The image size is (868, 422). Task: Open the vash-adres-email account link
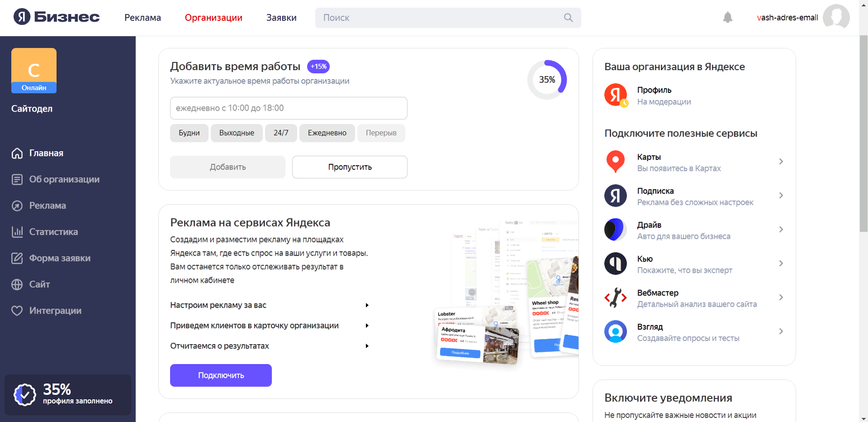(x=787, y=18)
